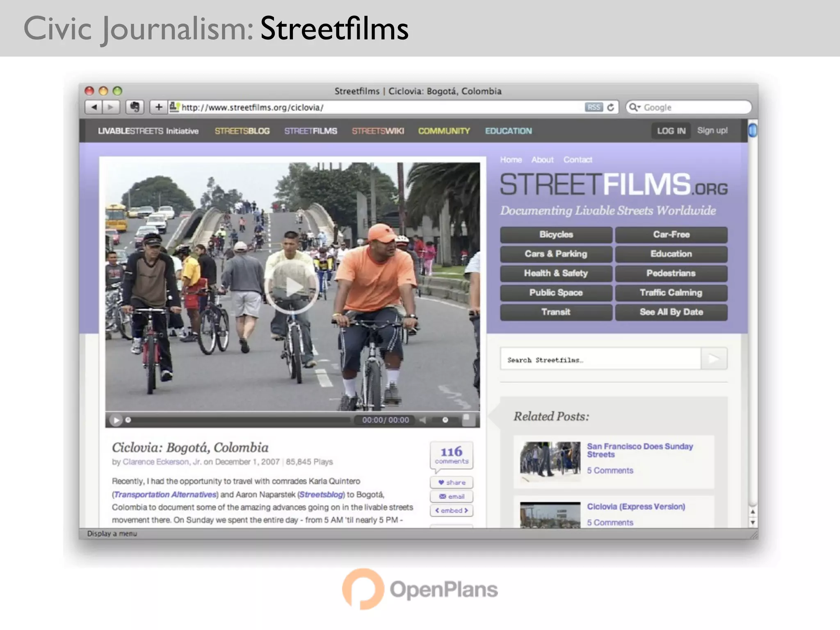Open author Clarence Eckerson, Jr. link
The image size is (840, 630).
tap(162, 462)
